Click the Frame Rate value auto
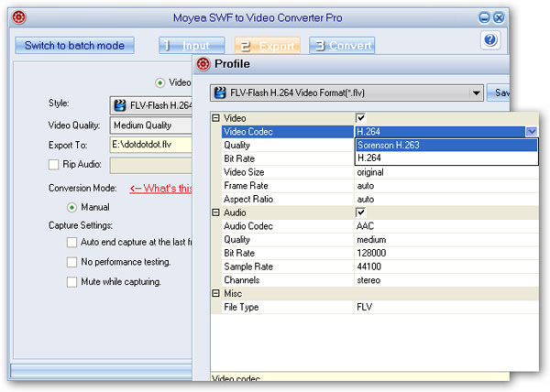This screenshot has height=392, width=550. pos(366,186)
